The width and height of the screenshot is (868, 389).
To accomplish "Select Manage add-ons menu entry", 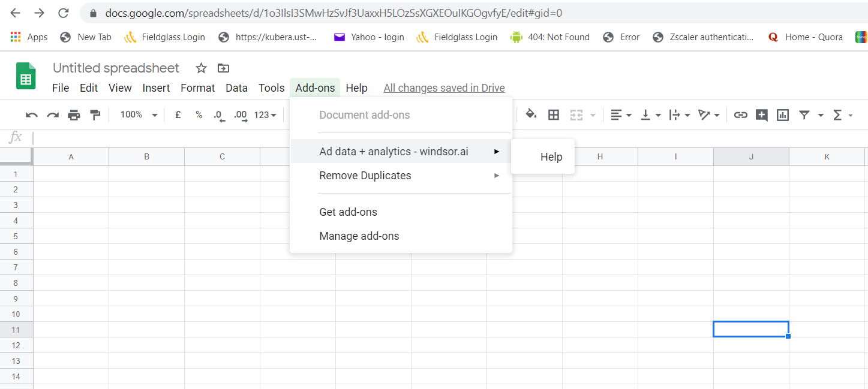I will pos(359,236).
